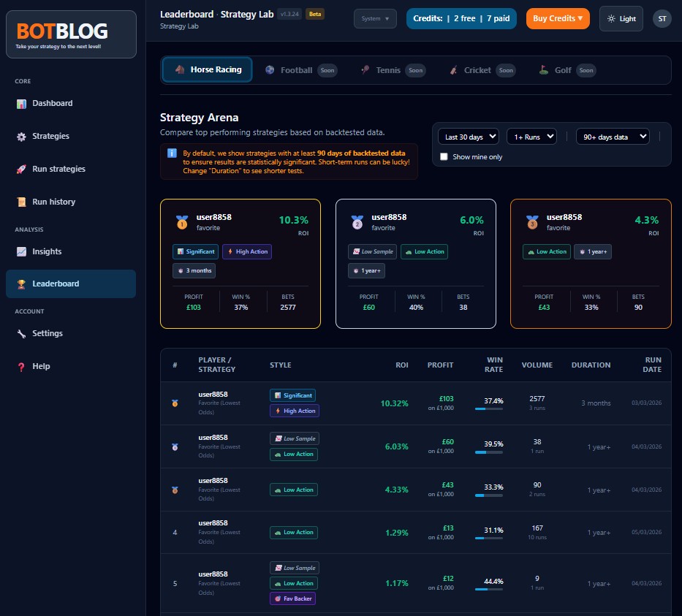Click the Leaderboard trophy icon in sidebar
Image resolution: width=682 pixels, height=616 pixels.
(23, 284)
